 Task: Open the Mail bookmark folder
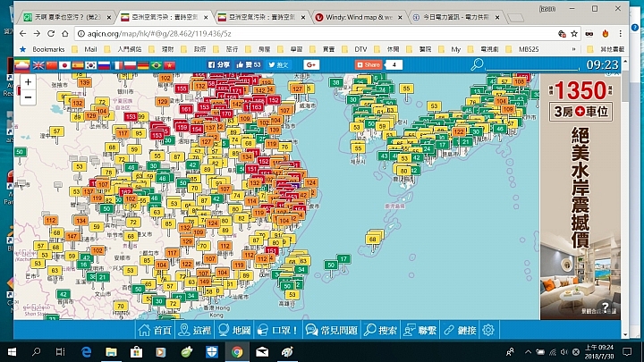(x=85, y=49)
